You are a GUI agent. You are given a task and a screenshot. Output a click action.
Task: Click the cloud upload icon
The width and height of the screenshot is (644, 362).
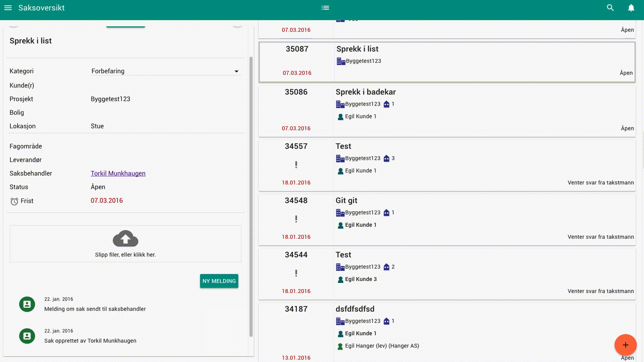pos(125,238)
